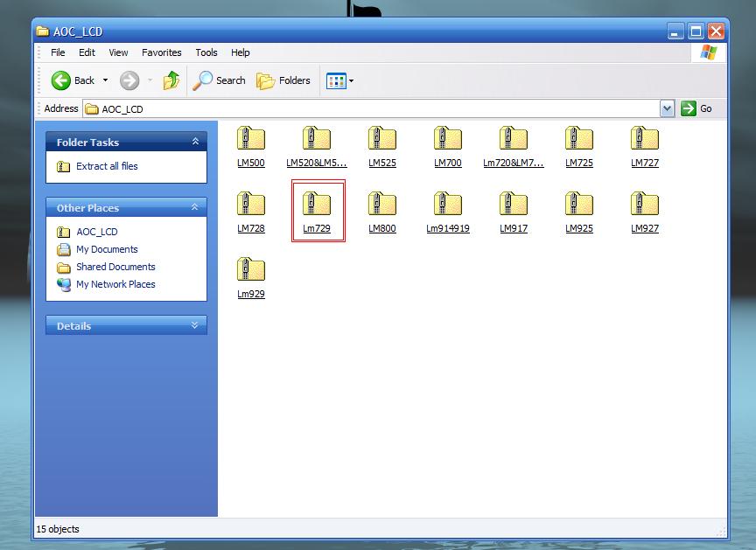Go back with the green Back arrow

pos(60,80)
